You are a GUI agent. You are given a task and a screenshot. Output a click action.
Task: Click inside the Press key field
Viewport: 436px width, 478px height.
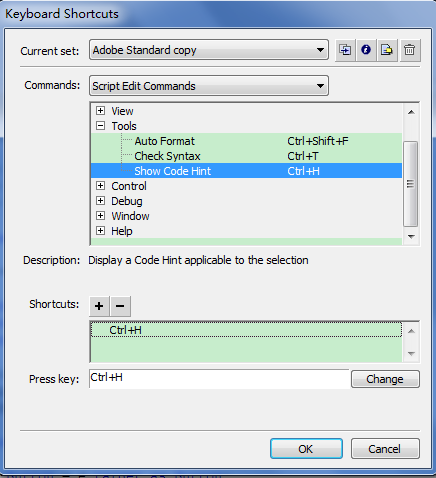[x=219, y=379]
